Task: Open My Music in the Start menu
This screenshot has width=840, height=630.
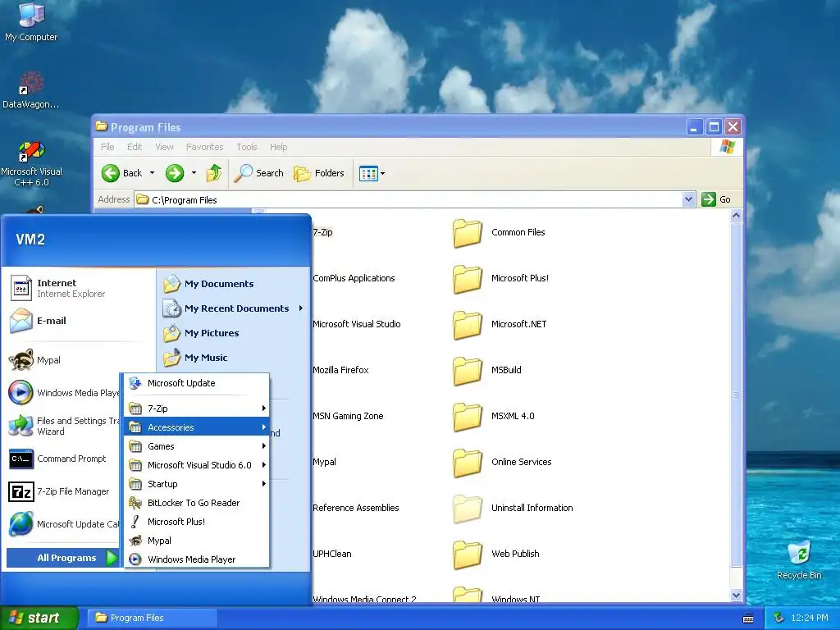Action: pyautogui.click(x=234, y=358)
